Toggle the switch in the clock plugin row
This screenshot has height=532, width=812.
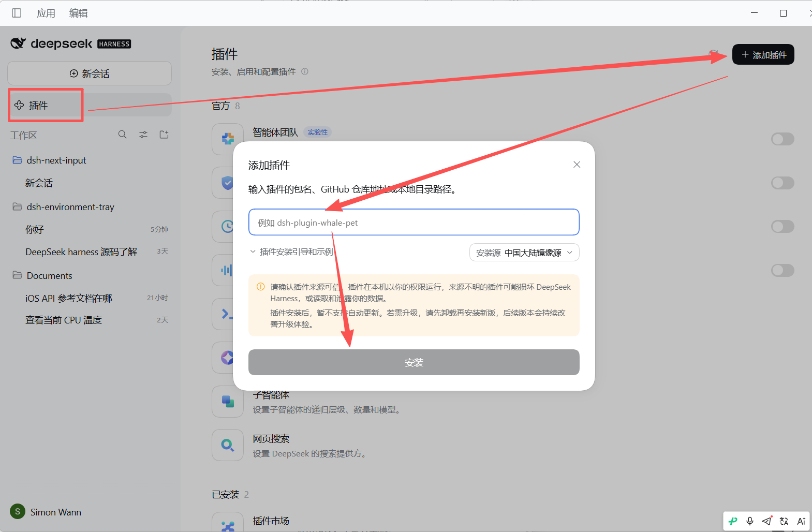coord(783,226)
